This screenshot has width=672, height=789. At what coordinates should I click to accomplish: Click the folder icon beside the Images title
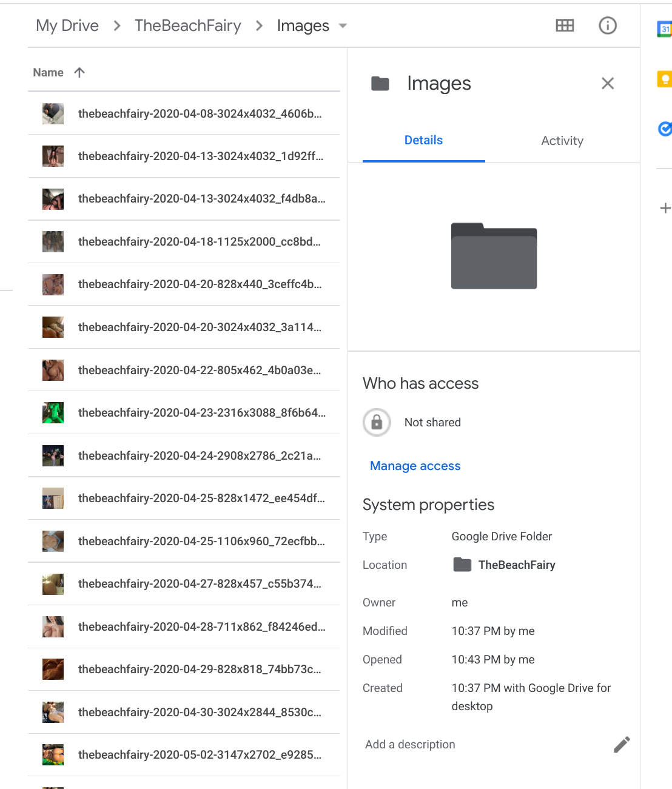(x=380, y=83)
